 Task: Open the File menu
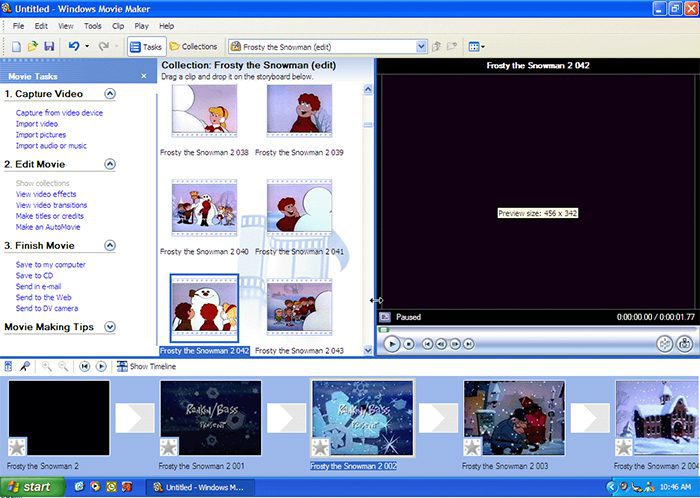click(18, 26)
